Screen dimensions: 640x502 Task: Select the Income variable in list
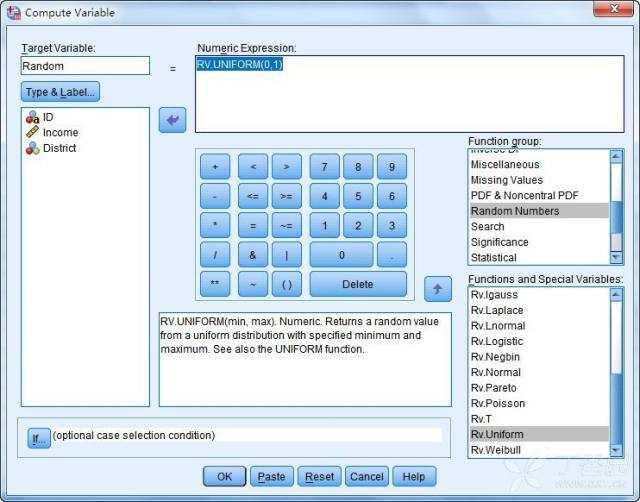(60, 132)
